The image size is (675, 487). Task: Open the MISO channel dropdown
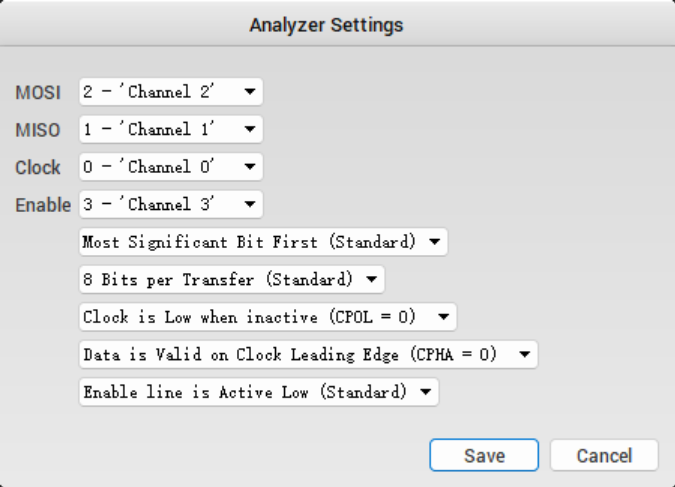point(170,130)
